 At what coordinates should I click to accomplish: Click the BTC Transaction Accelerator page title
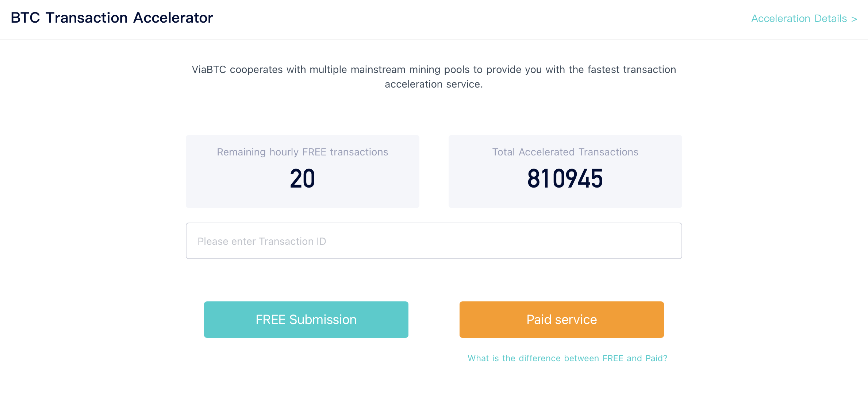pyautogui.click(x=112, y=18)
